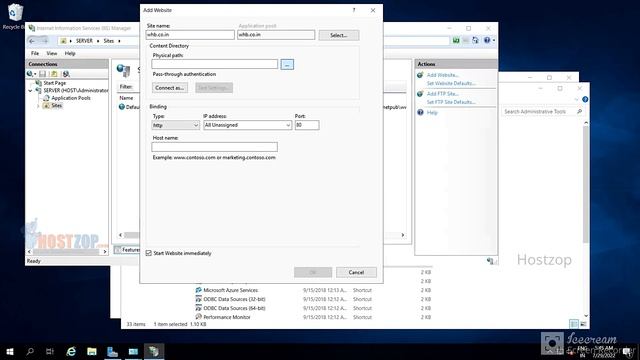This screenshot has height=360, width=640.
Task: Click the IIS Manager forward navigation arrow
Action: click(x=45, y=41)
